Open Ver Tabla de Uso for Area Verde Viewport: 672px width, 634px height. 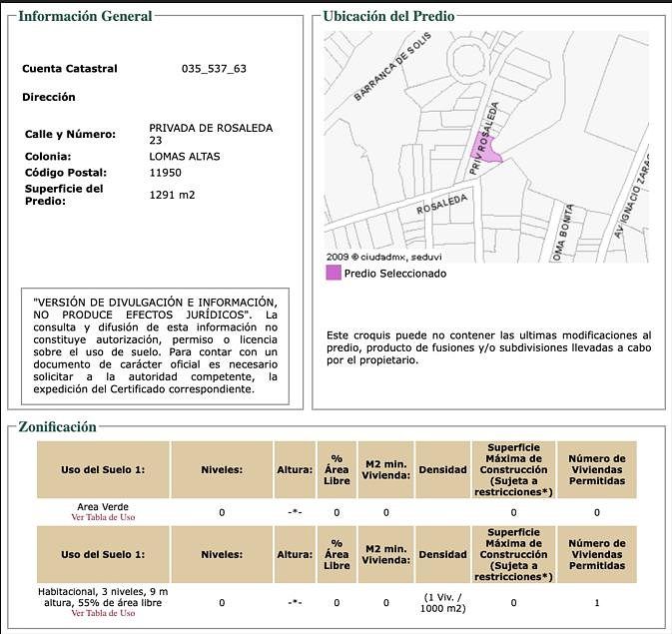(103, 517)
